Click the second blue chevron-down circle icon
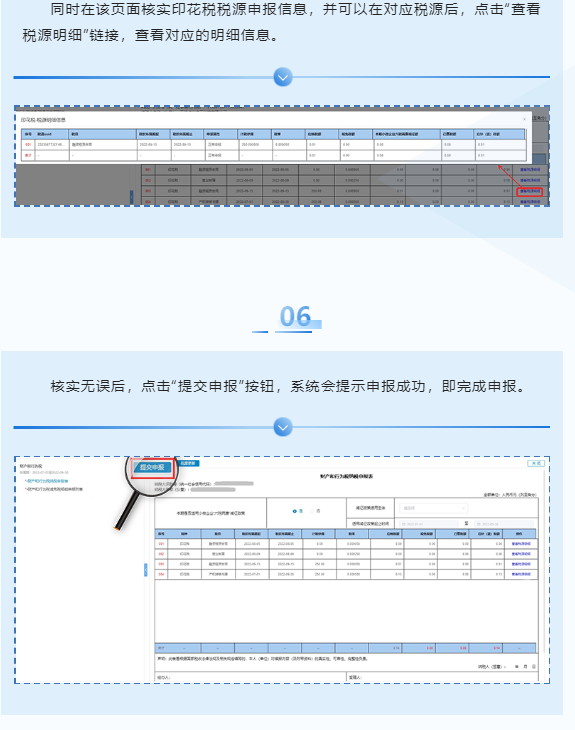This screenshot has height=730, width=575. (x=283, y=427)
